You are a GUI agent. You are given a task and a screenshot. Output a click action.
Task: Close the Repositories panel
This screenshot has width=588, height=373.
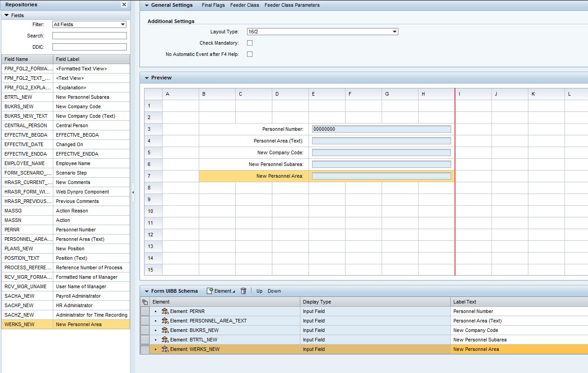click(x=124, y=5)
